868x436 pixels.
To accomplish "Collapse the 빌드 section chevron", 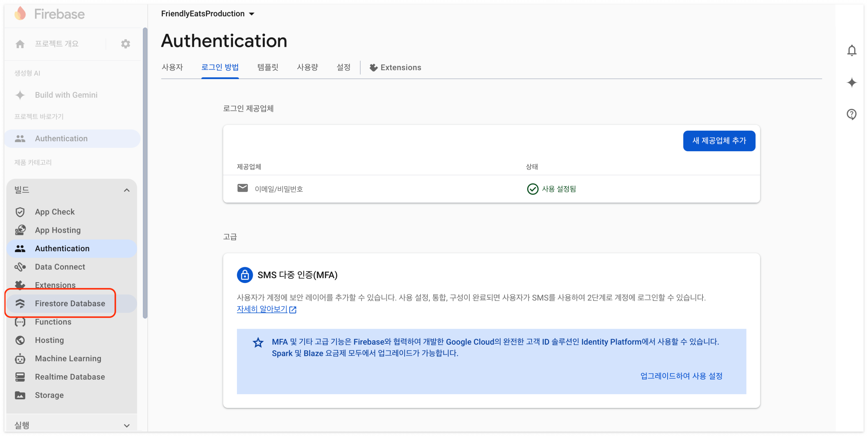I will click(127, 190).
